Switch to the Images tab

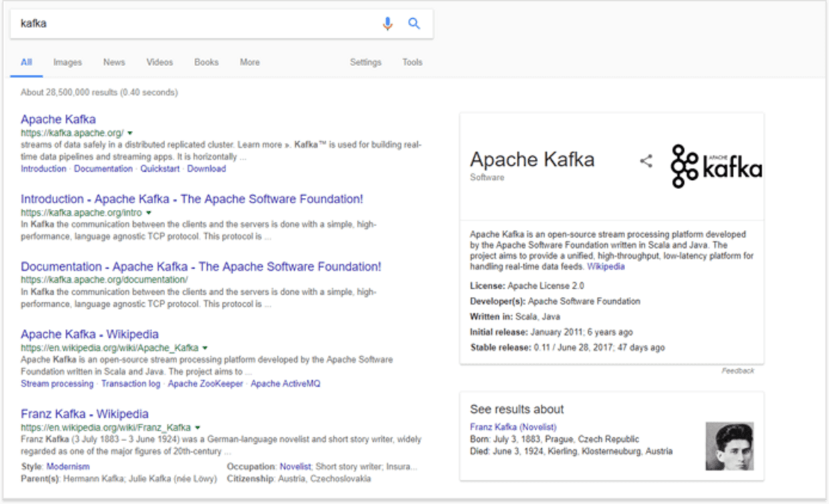click(67, 62)
